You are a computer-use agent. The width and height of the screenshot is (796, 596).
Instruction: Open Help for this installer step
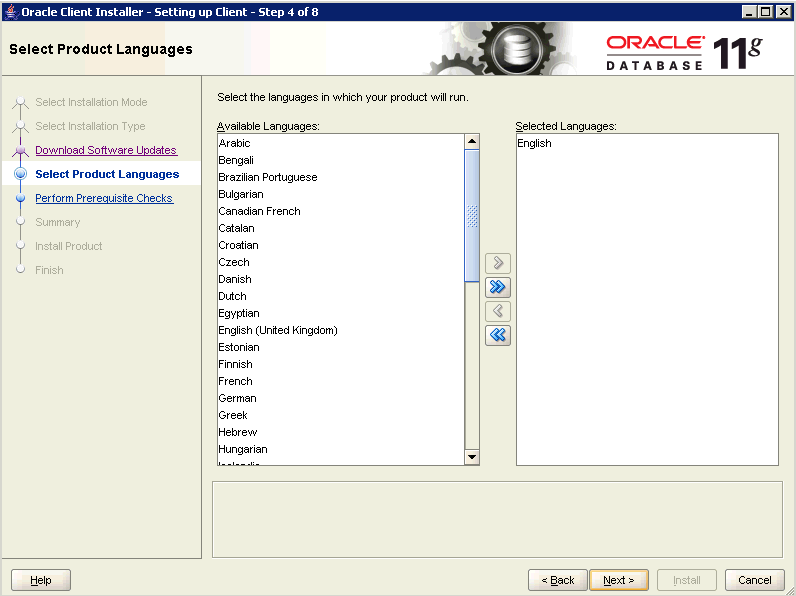pos(41,580)
